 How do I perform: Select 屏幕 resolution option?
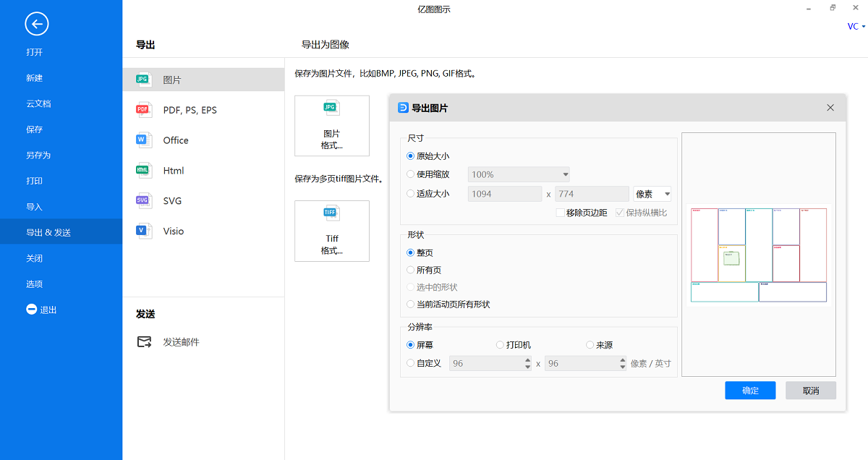410,345
